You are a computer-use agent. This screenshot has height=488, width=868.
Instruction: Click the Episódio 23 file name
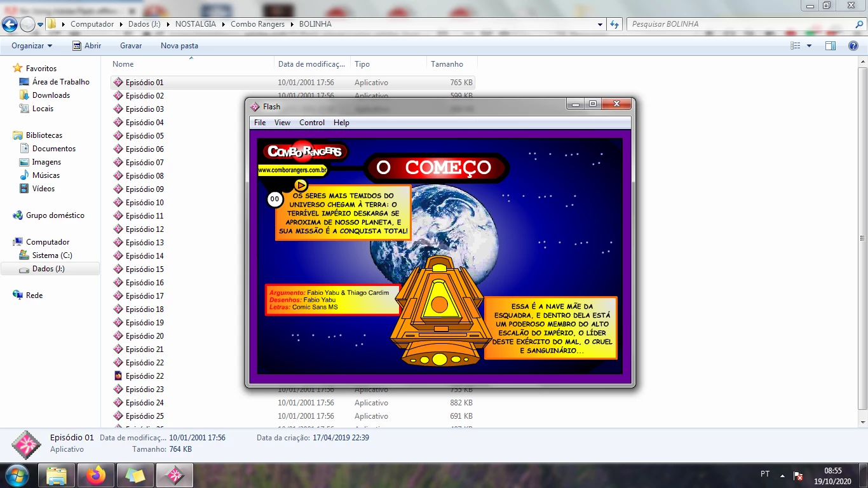click(x=145, y=390)
